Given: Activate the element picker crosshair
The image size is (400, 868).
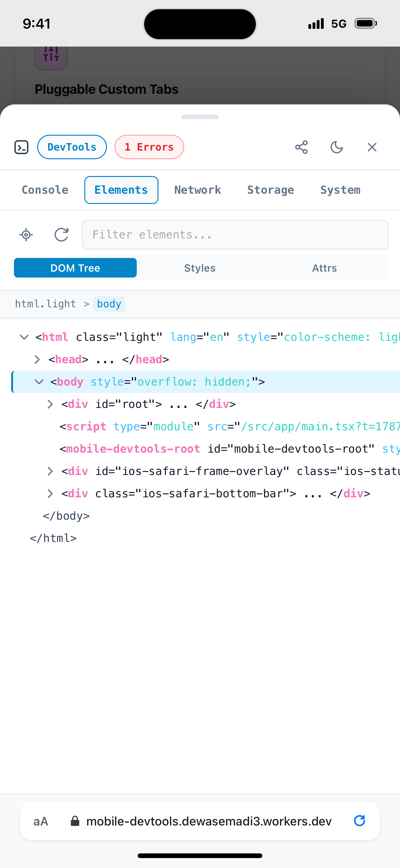Looking at the screenshot, I should tap(26, 235).
